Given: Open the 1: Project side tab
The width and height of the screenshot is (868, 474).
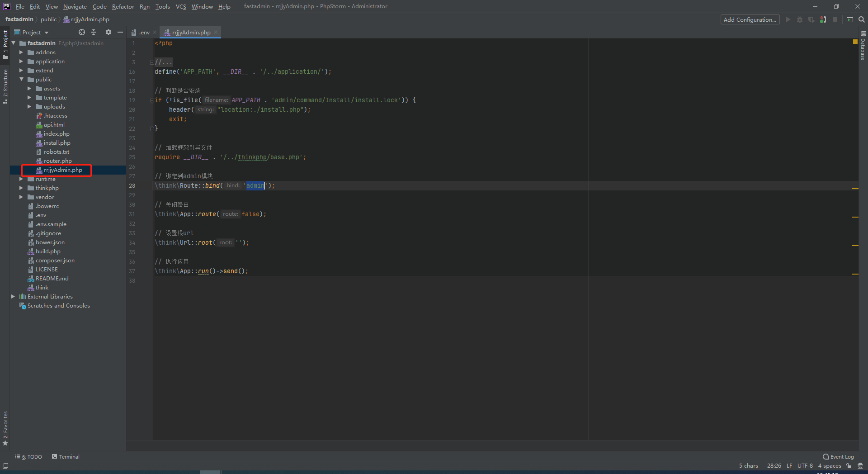Looking at the screenshot, I should [5, 44].
